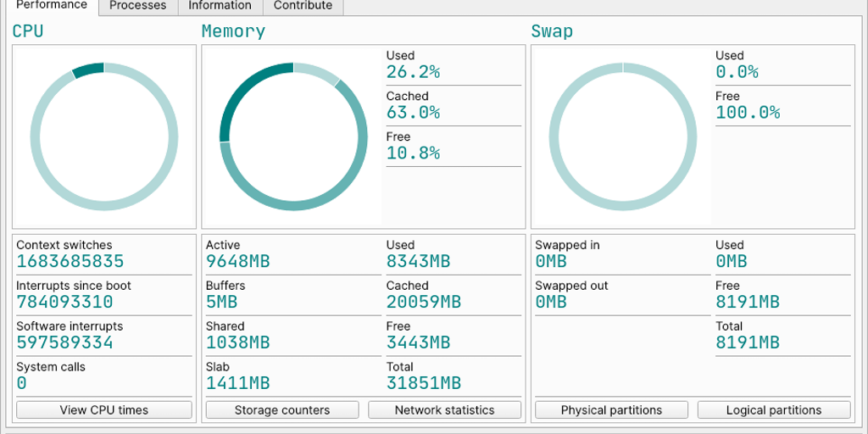868x434 pixels.
Task: Click the CPU usage donut chart
Action: tap(104, 136)
